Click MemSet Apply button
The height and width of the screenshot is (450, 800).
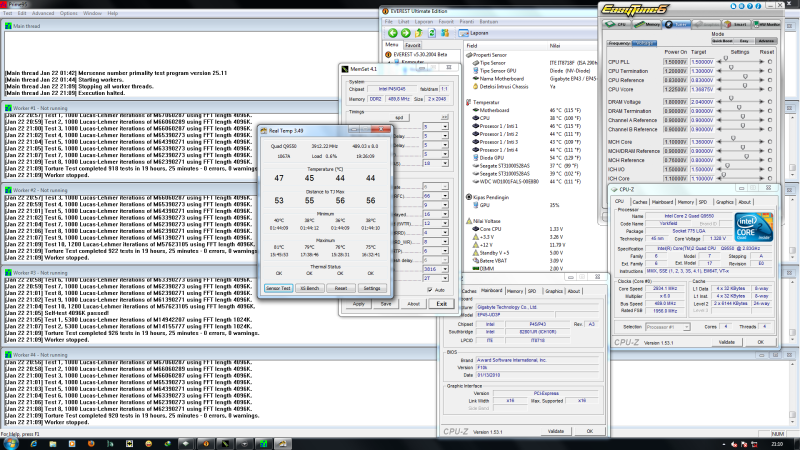[359, 304]
